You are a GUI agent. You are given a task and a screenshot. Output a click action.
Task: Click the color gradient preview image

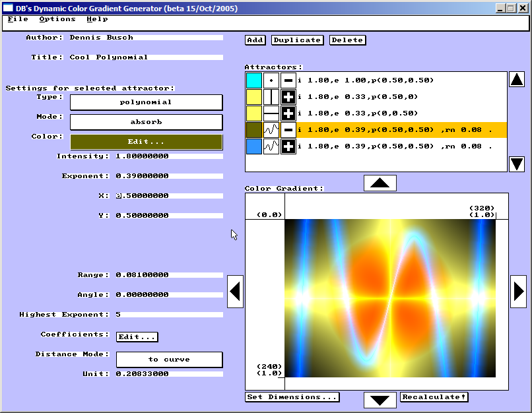coord(390,298)
